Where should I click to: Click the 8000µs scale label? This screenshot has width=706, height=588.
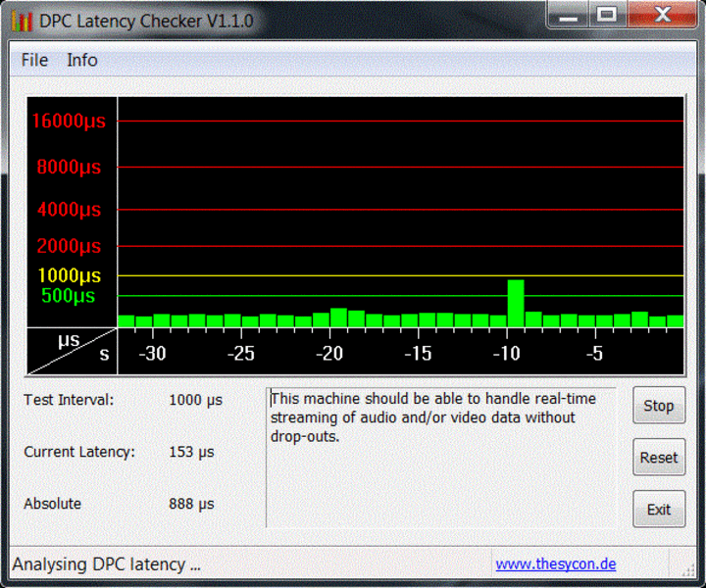[x=69, y=167]
